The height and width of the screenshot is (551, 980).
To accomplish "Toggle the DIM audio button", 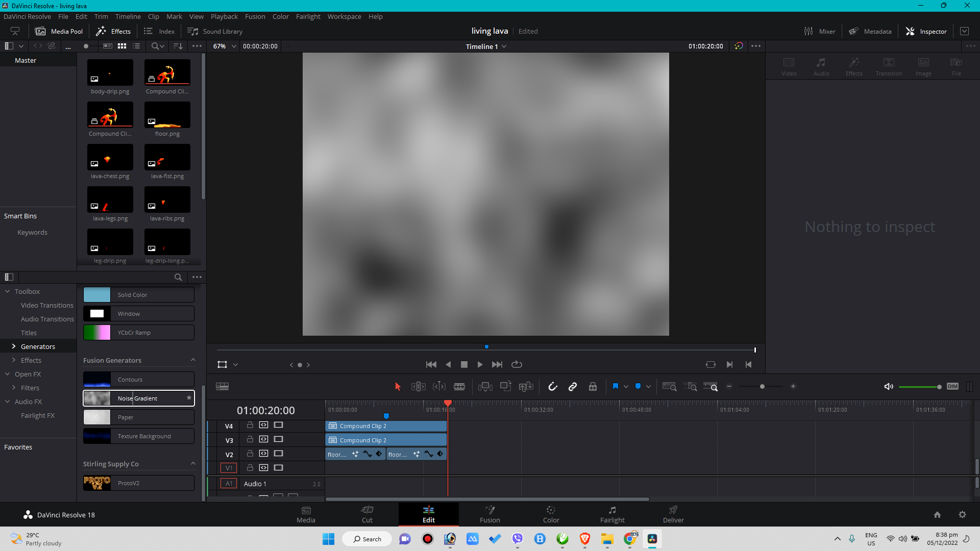I will 952,386.
